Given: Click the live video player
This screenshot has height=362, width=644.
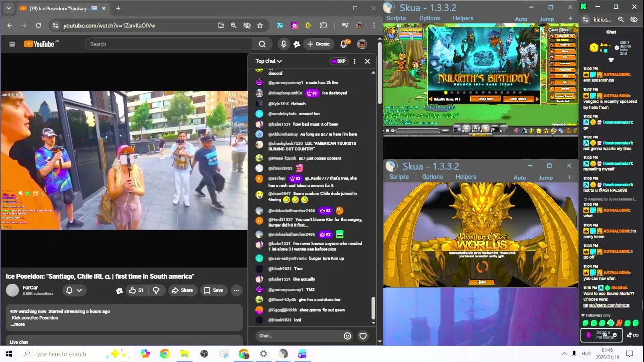Looking at the screenshot, I should [124, 160].
